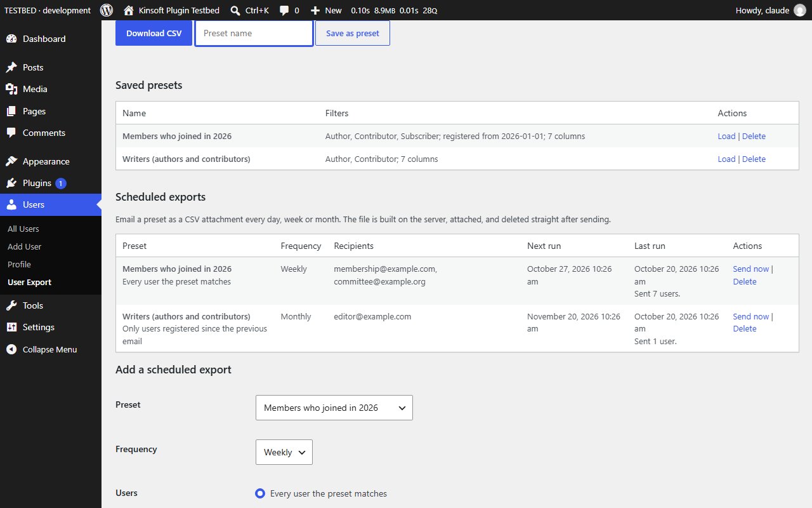Click the Posts pushpin icon
This screenshot has height=508, width=812.
point(11,67)
